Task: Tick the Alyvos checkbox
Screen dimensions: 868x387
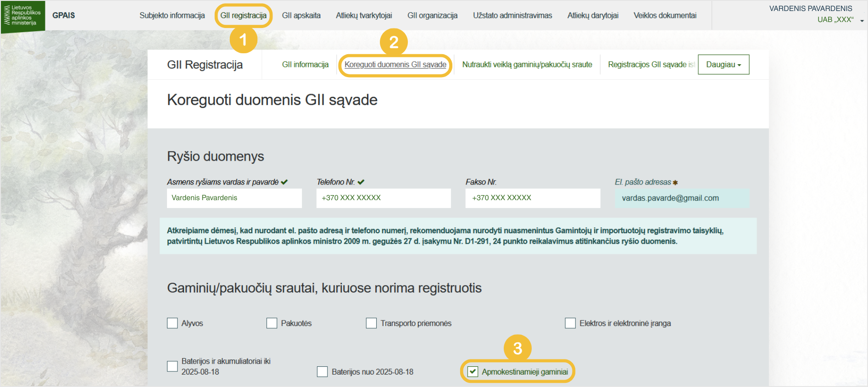Action: pos(172,323)
